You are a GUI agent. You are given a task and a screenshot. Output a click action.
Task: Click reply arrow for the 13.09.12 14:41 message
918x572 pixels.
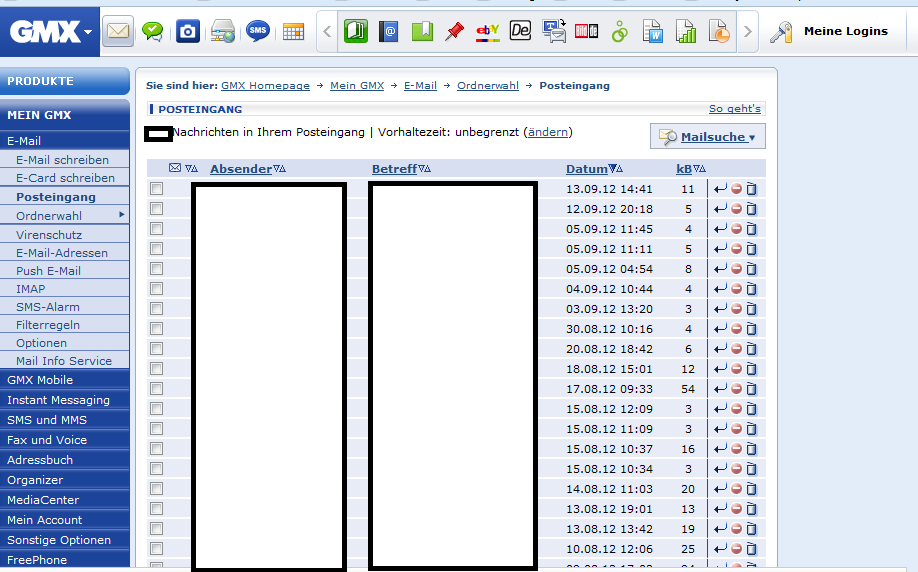[x=720, y=189]
